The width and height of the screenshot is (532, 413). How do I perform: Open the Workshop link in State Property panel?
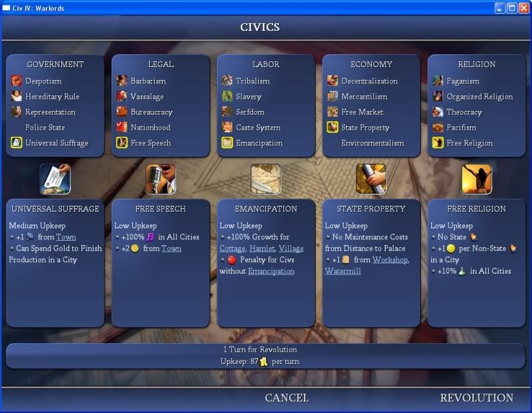390,259
